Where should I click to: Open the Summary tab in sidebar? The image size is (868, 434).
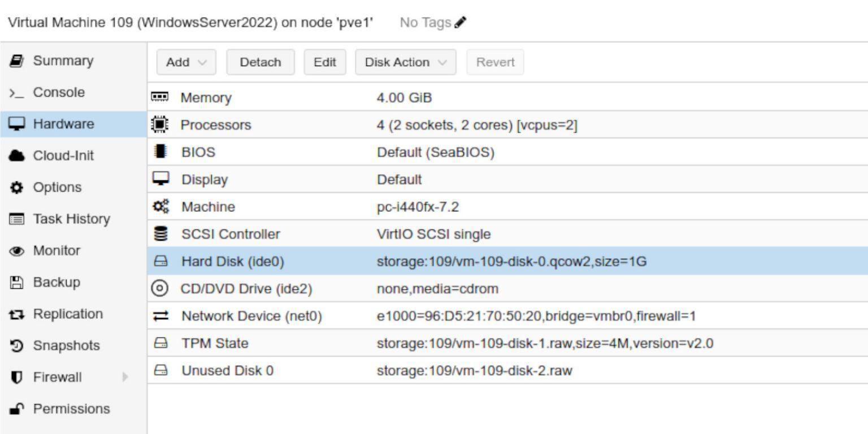(x=63, y=60)
